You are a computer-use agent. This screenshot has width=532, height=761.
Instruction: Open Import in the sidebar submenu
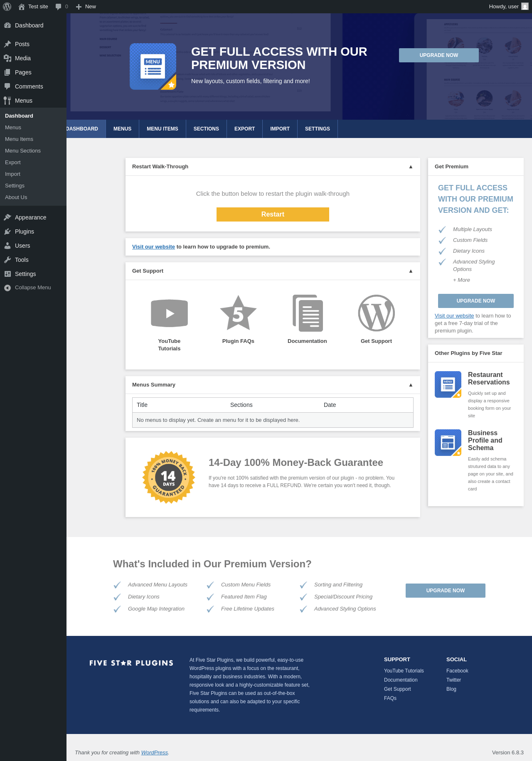point(33,174)
